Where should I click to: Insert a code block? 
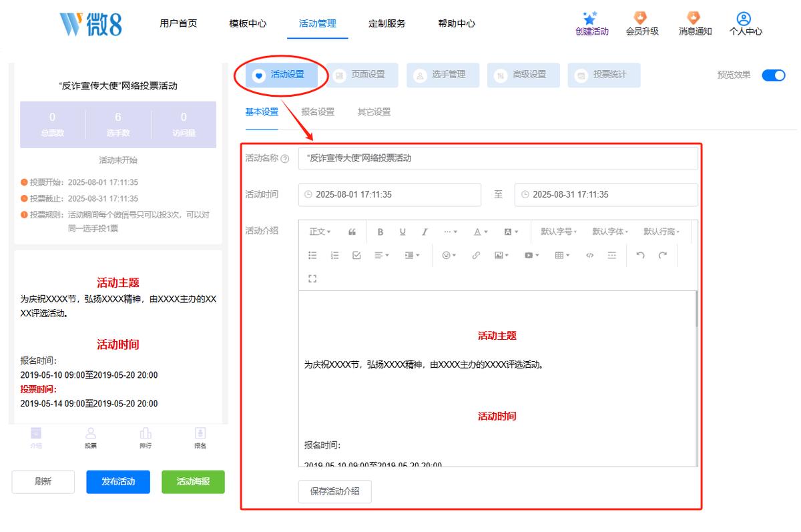click(x=589, y=255)
